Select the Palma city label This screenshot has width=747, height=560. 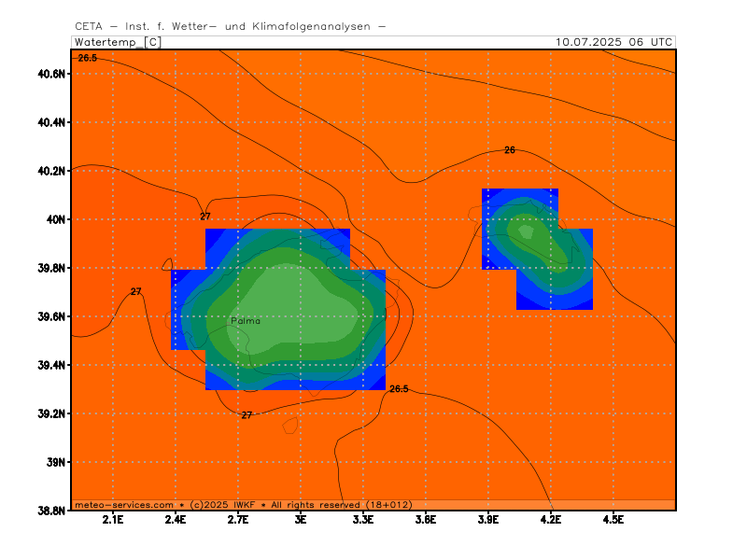(x=246, y=321)
